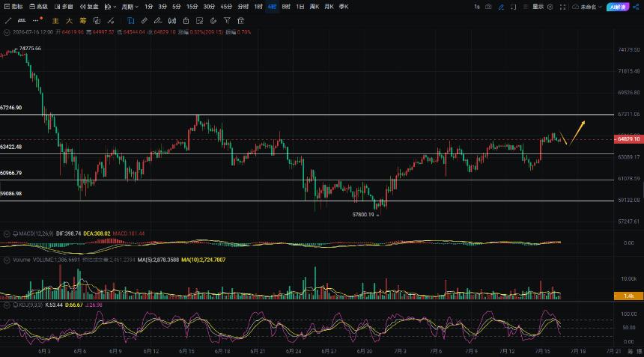Select the parallel channel drawing tool
This screenshot has width=644, height=357.
22,20
